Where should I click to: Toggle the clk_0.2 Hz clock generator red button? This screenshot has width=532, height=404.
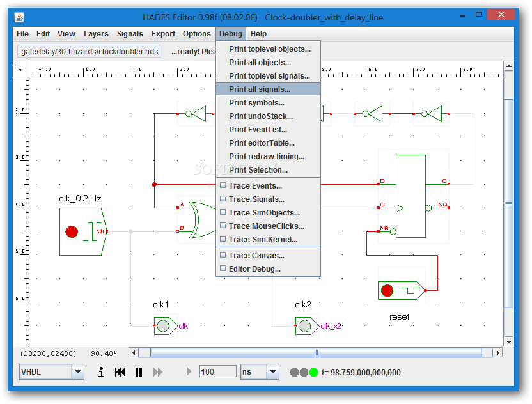tap(72, 231)
